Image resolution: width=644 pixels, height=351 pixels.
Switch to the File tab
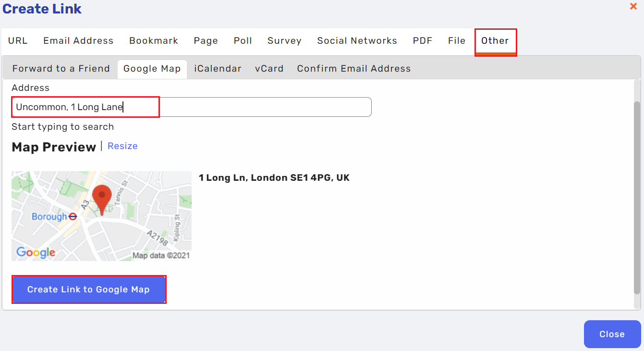457,41
